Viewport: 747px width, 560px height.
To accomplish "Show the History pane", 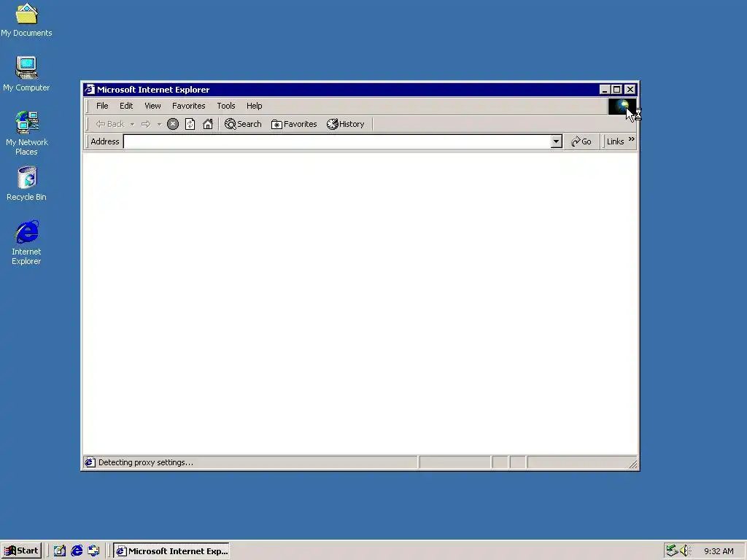I will (345, 124).
